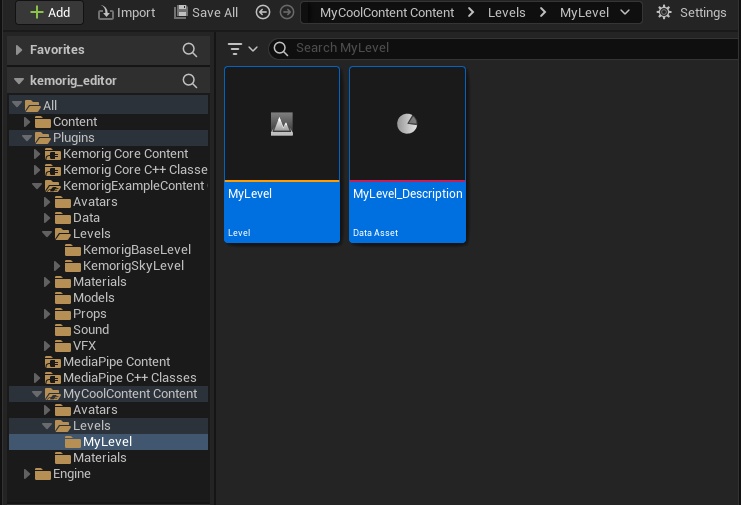The width and height of the screenshot is (741, 505).
Task: Open the breadcrumb path dropdown chevron
Action: (x=625, y=13)
